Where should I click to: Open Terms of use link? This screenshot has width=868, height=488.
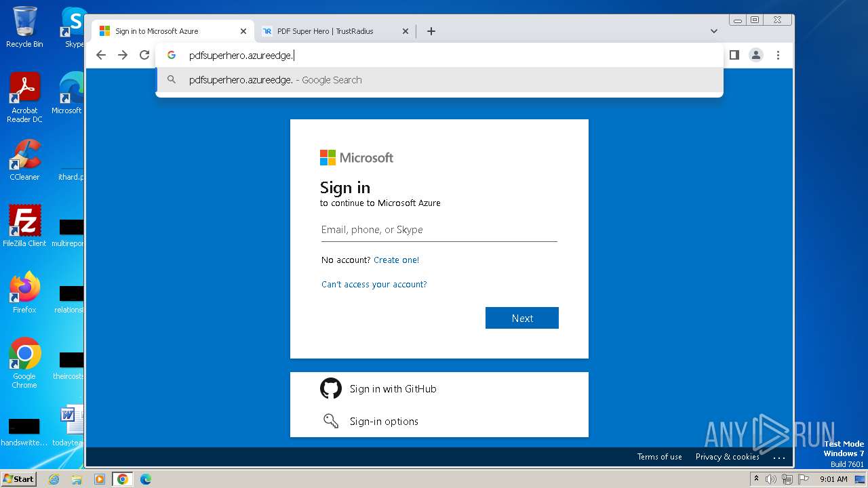[660, 457]
